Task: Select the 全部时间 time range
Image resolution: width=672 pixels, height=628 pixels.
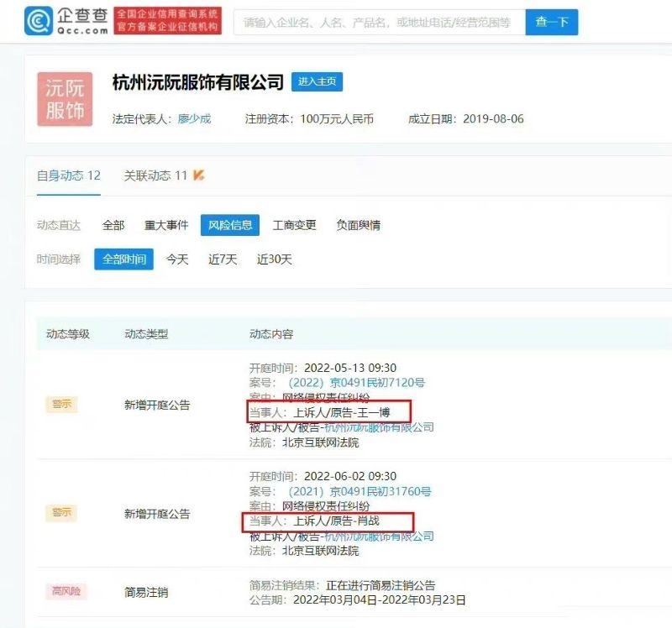Action: [123, 259]
